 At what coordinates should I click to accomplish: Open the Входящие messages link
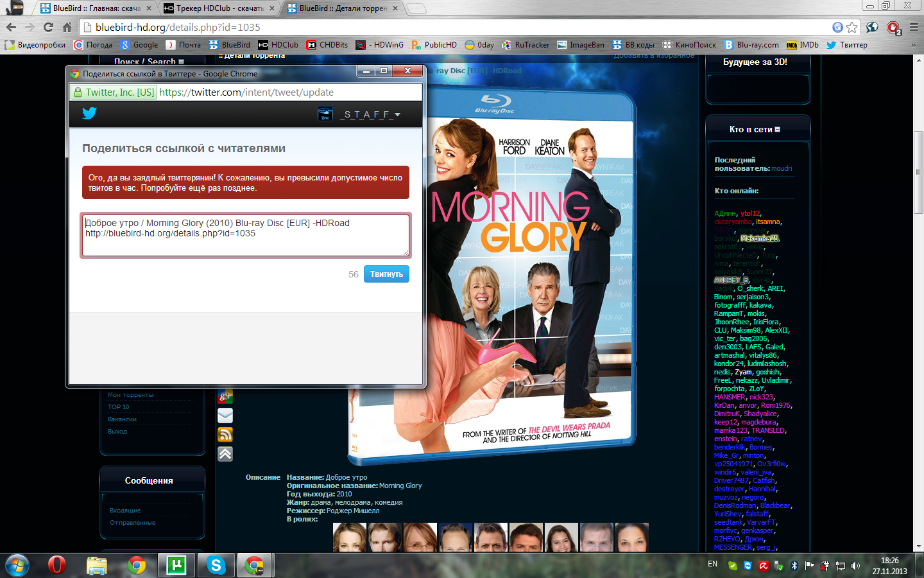[125, 511]
